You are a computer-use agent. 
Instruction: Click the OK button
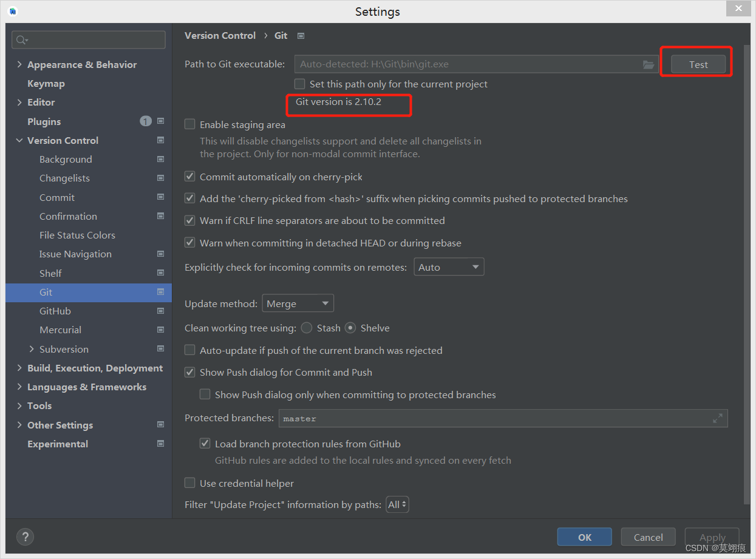click(x=585, y=537)
